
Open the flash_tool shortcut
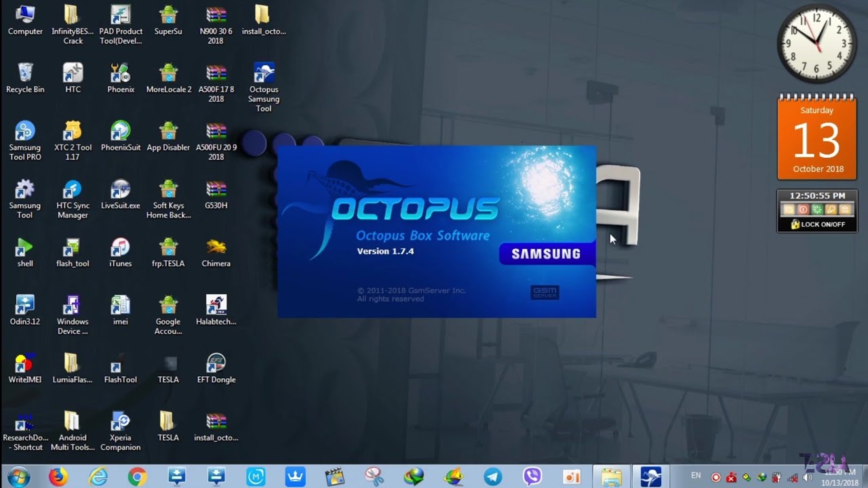(73, 252)
